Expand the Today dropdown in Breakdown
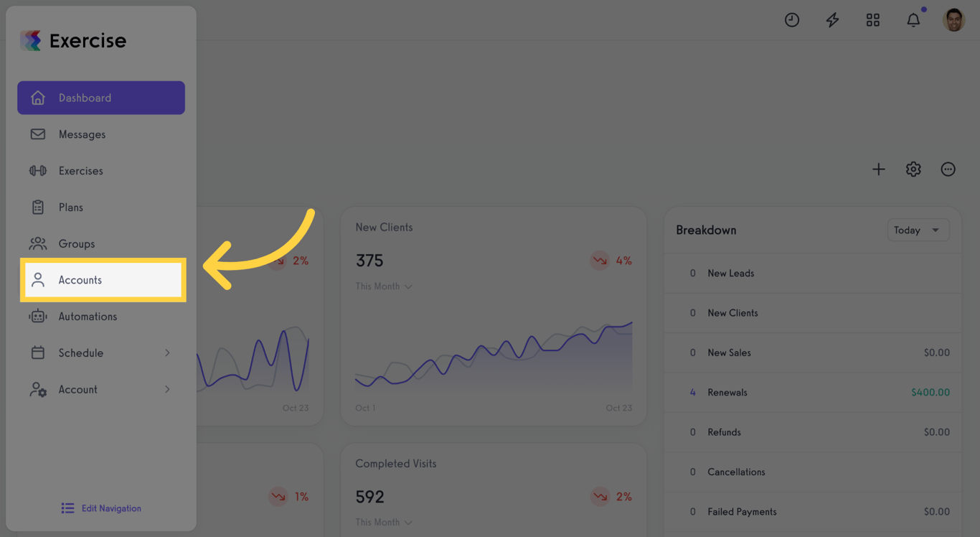Image resolution: width=980 pixels, height=537 pixels. (x=918, y=230)
